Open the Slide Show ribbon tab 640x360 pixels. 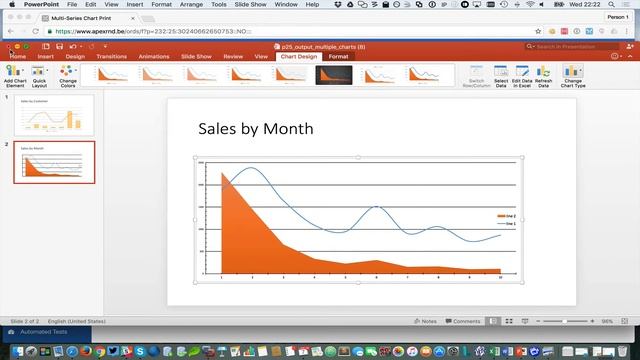pos(196,57)
